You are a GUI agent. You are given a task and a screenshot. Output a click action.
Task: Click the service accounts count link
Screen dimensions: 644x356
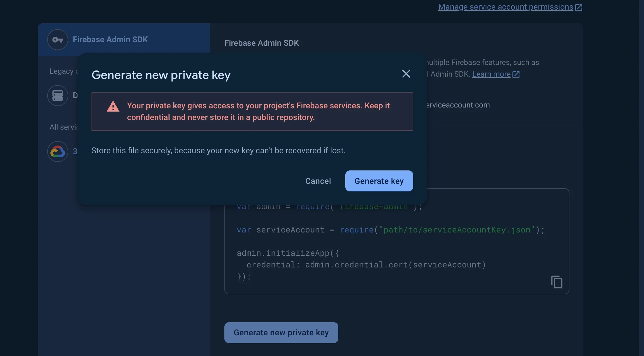coord(75,151)
